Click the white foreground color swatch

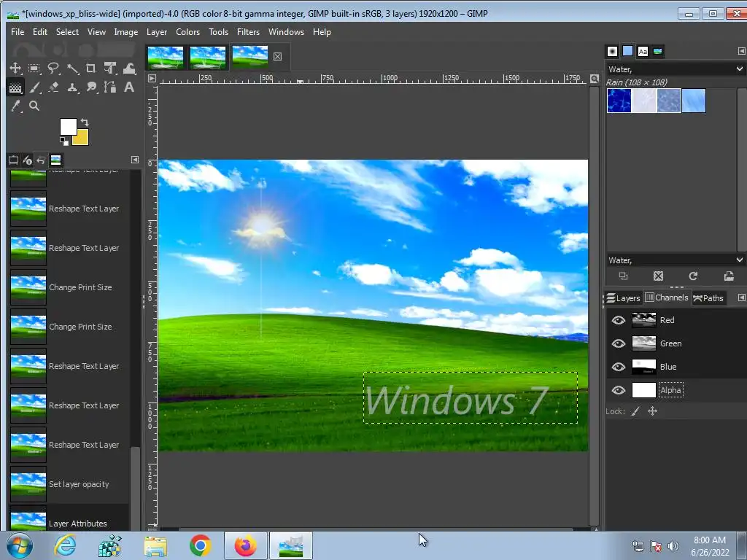point(68,127)
